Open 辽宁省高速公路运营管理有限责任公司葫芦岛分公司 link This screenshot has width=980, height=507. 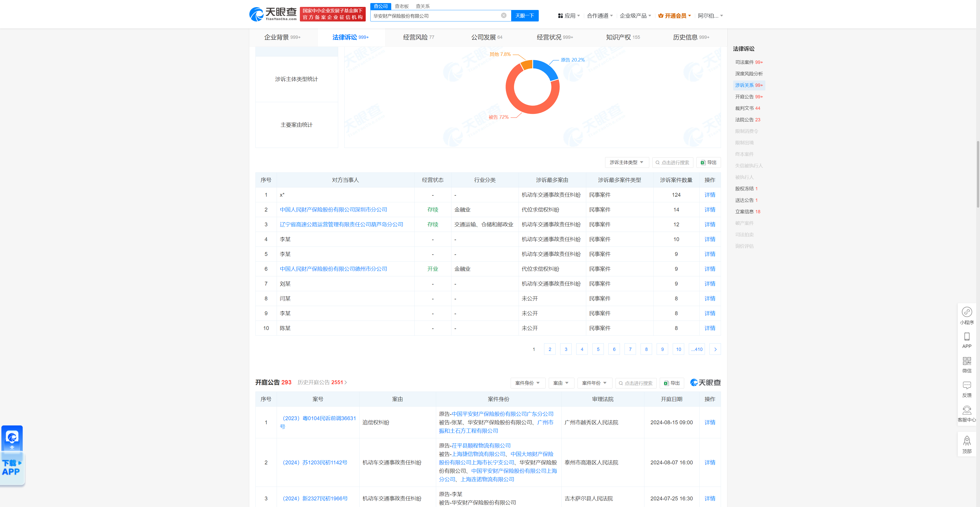pos(341,225)
